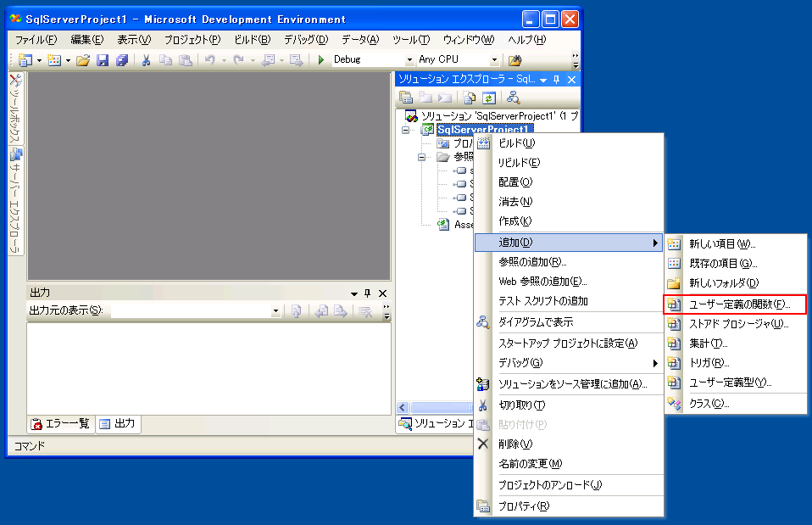The height and width of the screenshot is (525, 812).
Task: Open the ビルド(B) menu
Action: click(253, 40)
